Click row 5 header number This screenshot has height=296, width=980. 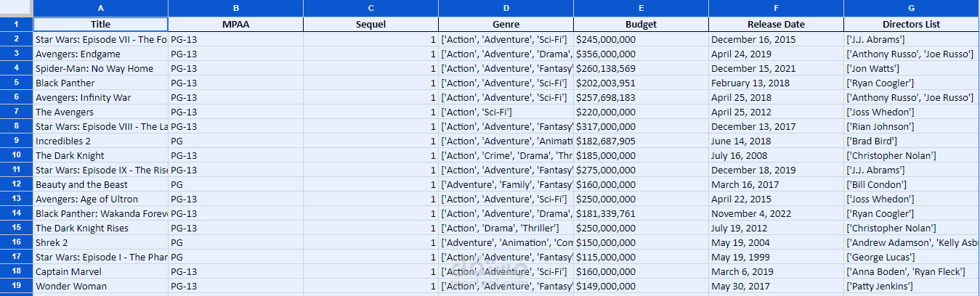click(x=16, y=83)
